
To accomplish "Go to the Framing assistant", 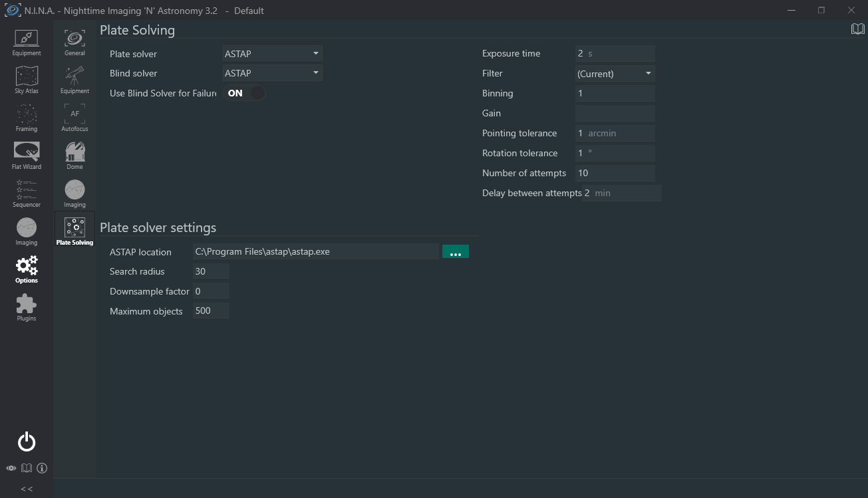I will [27, 118].
